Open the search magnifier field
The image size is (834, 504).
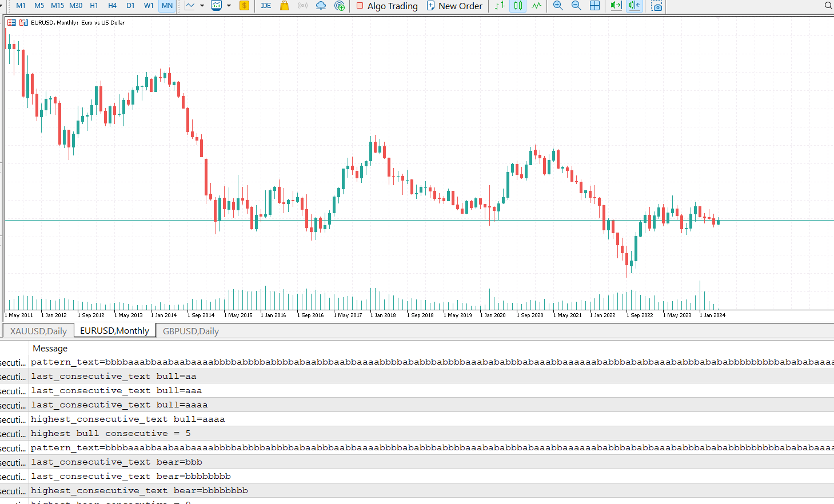click(828, 6)
